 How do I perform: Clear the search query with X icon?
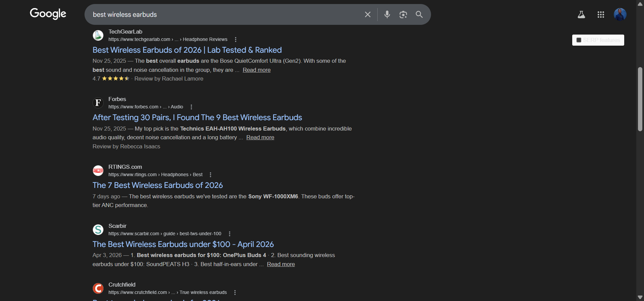coord(368,14)
